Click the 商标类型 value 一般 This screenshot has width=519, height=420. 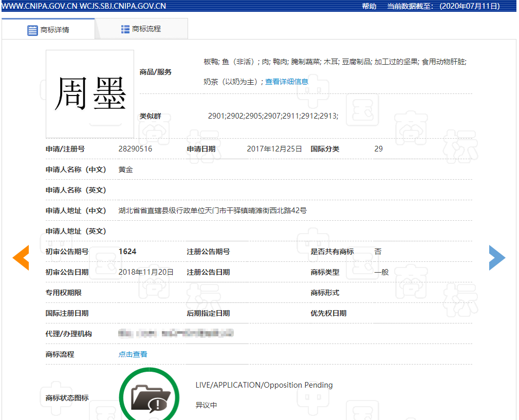(x=381, y=272)
